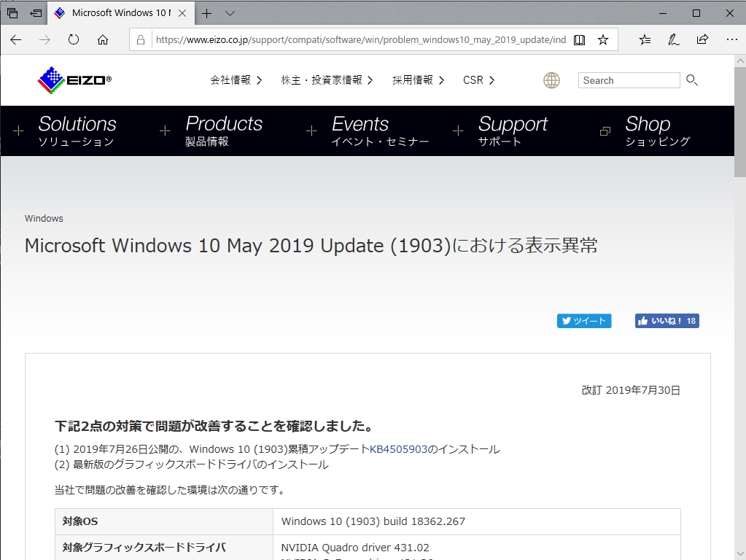746x560 pixels.
Task: Open the Shop ショッピング menu item
Action: [x=658, y=131]
